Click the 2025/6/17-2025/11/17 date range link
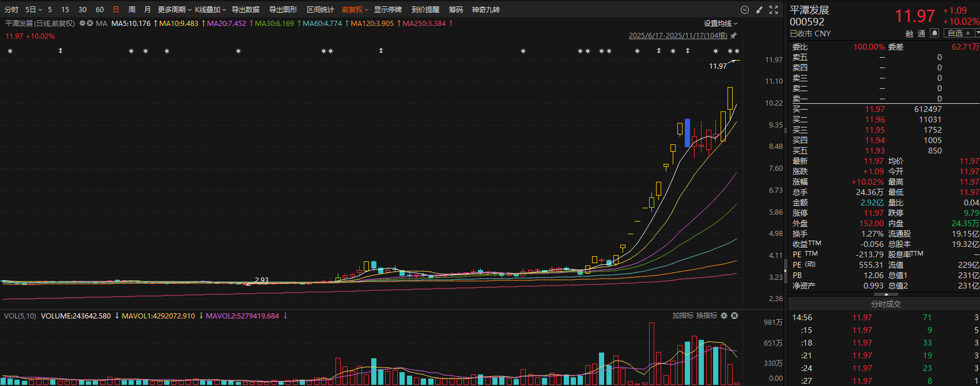This screenshot has height=386, width=980. (678, 36)
